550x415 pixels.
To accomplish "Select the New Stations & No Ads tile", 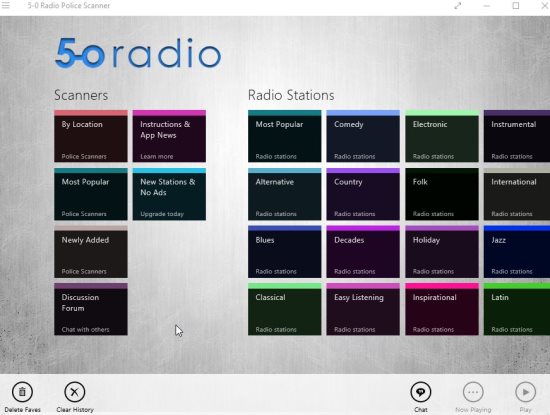I will 169,194.
